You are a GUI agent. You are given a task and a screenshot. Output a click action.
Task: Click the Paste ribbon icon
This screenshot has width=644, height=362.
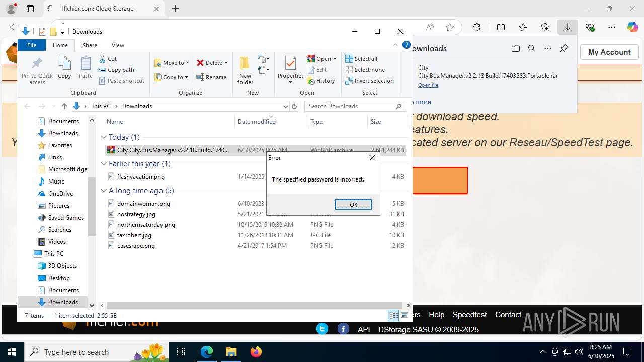click(86, 68)
